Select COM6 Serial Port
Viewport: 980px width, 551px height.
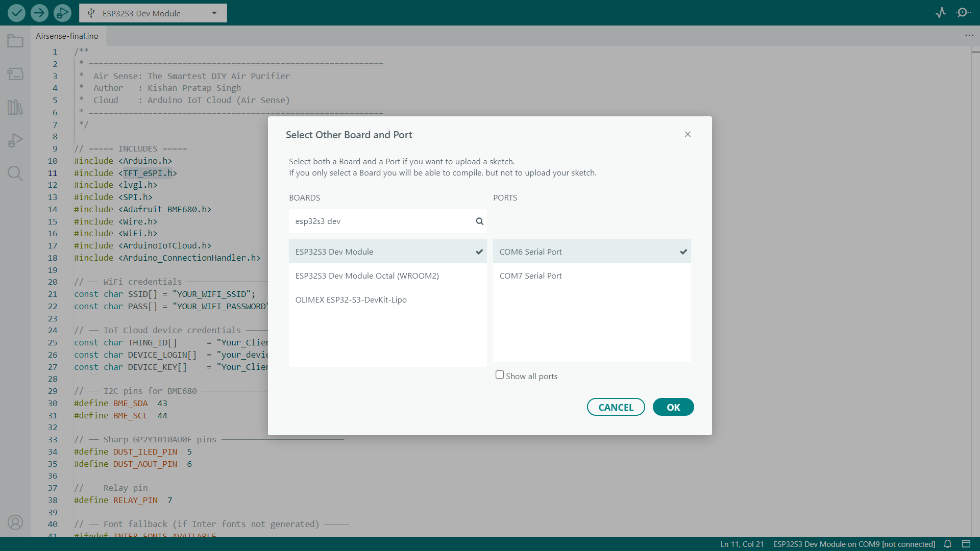pos(592,252)
